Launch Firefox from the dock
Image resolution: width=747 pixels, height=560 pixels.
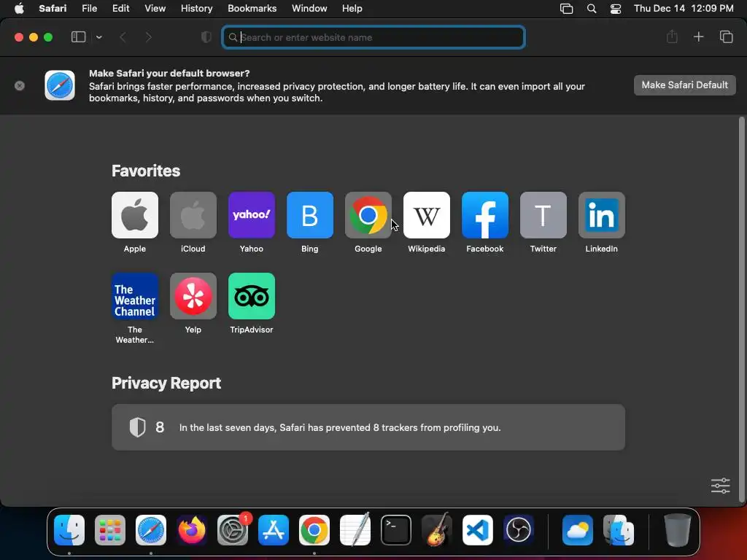[x=192, y=529]
